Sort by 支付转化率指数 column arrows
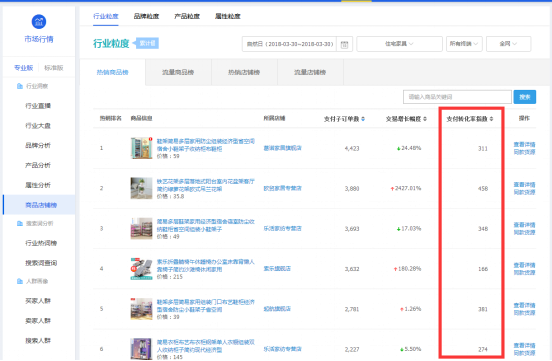The width and height of the screenshot is (552, 361). pos(491,119)
